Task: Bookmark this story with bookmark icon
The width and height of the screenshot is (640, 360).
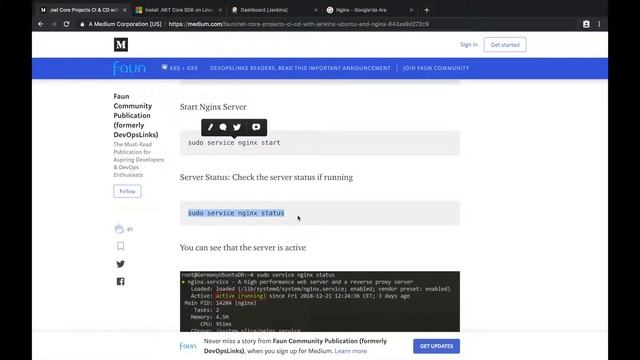Action: tap(120, 246)
